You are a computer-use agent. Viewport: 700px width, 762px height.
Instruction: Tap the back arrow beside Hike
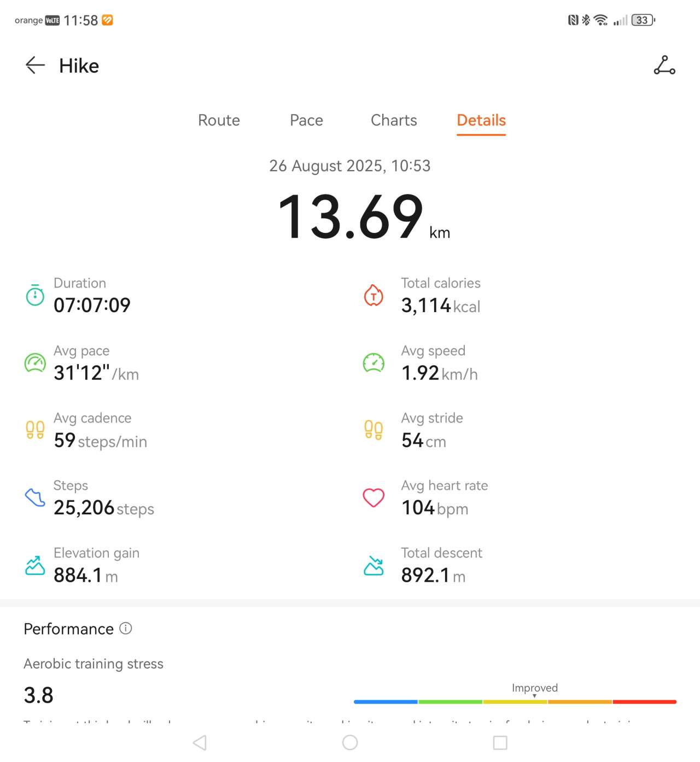coord(35,66)
